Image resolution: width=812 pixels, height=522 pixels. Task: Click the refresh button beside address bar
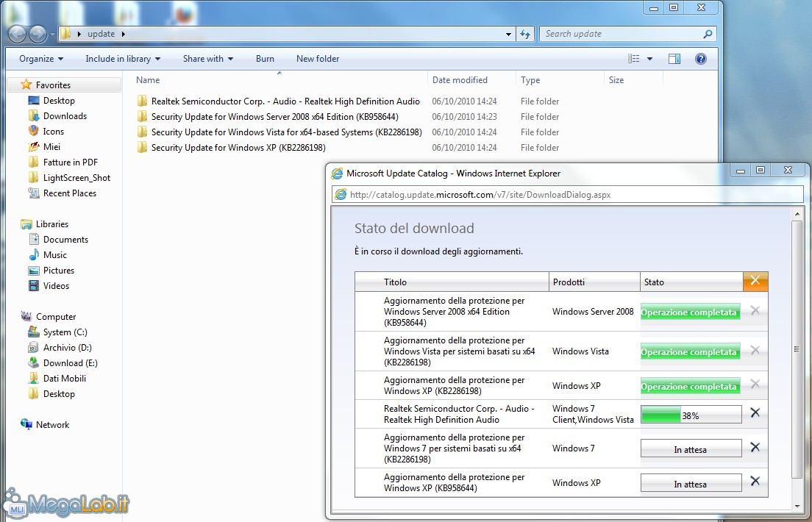click(x=525, y=34)
